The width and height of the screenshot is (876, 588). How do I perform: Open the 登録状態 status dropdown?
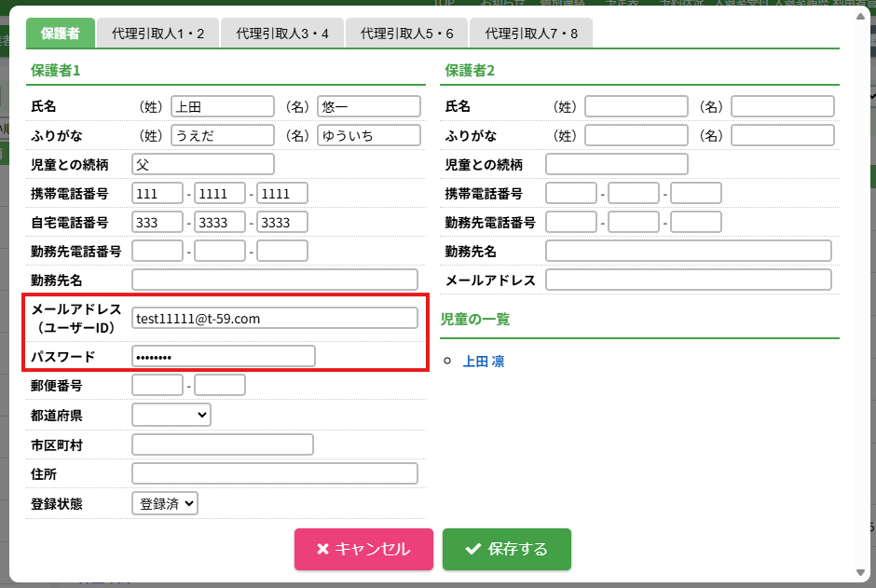(165, 503)
